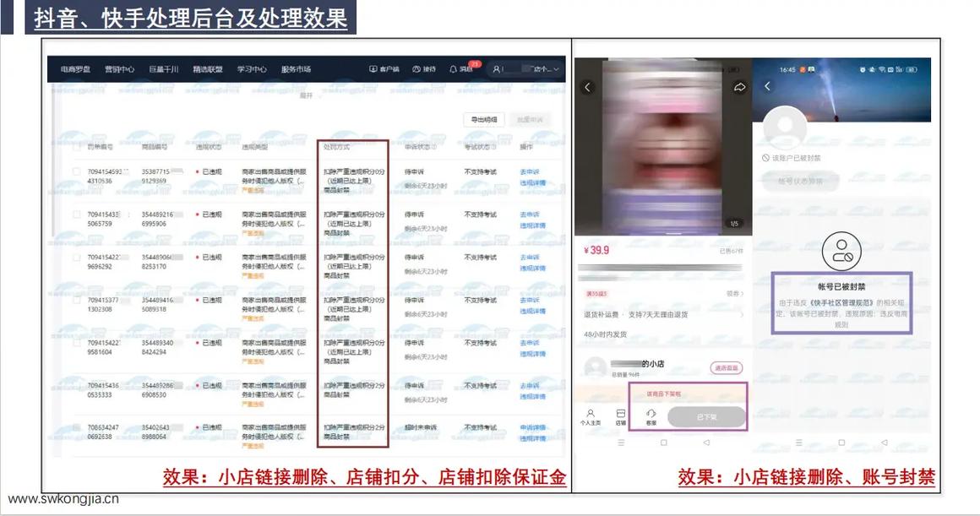The height and width of the screenshot is (516, 980).
Task: Tick the checkbox for product 354489340
Action: tap(76, 343)
